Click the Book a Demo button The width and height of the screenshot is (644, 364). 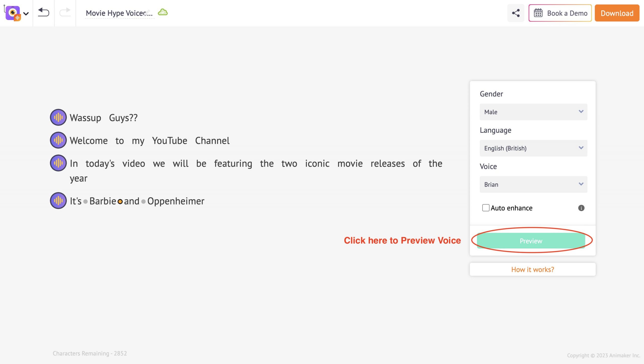560,13
